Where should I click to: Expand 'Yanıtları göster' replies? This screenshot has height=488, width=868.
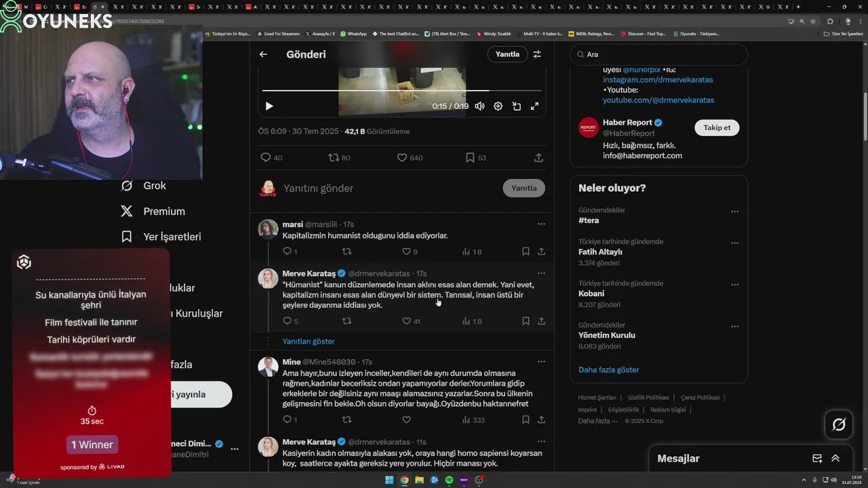point(309,341)
